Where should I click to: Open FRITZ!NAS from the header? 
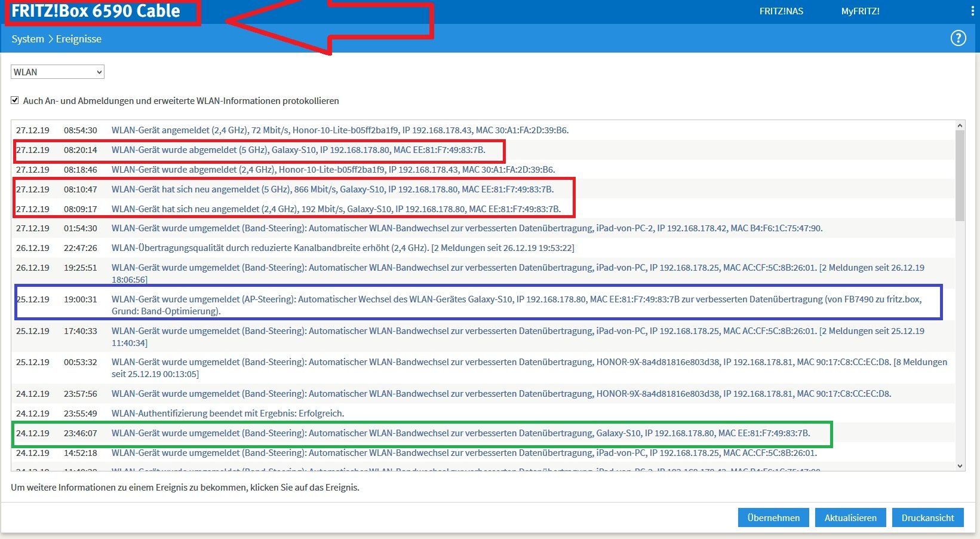click(781, 11)
